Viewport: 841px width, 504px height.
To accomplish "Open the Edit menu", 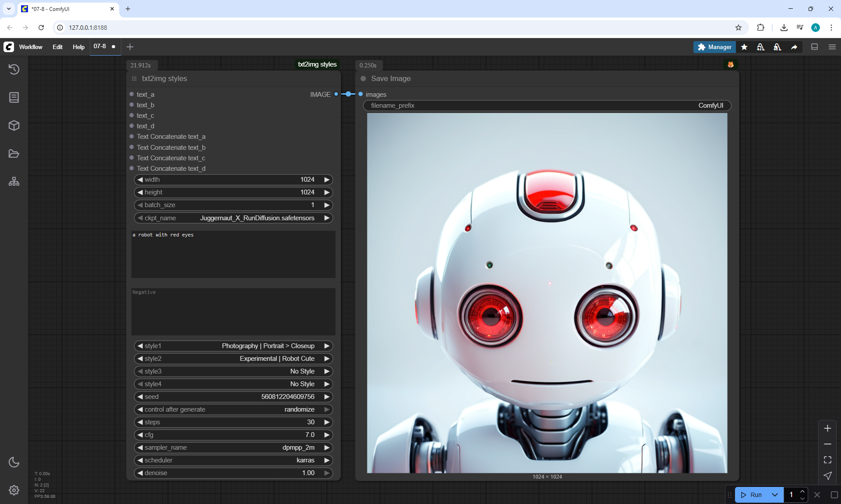I will point(57,47).
